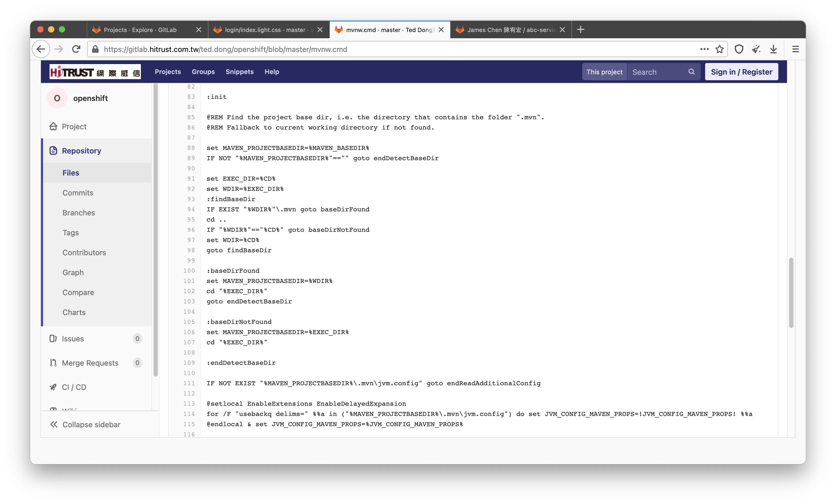
Task: Click the extension icon beside the shield
Action: (x=756, y=50)
